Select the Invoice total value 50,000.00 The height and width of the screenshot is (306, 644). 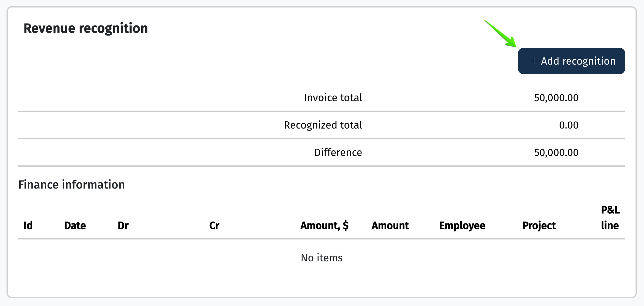point(556,98)
